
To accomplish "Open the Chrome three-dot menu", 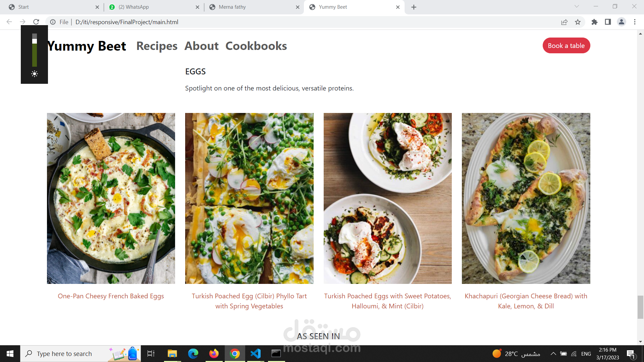I will coord(635,22).
